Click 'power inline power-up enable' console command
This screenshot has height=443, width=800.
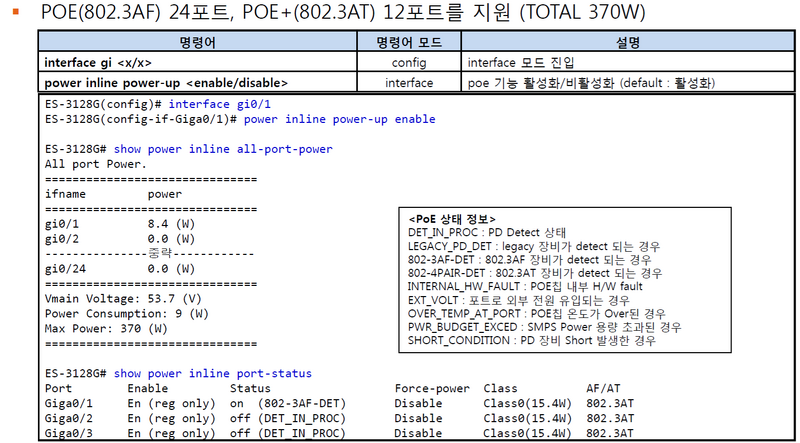pos(339,119)
